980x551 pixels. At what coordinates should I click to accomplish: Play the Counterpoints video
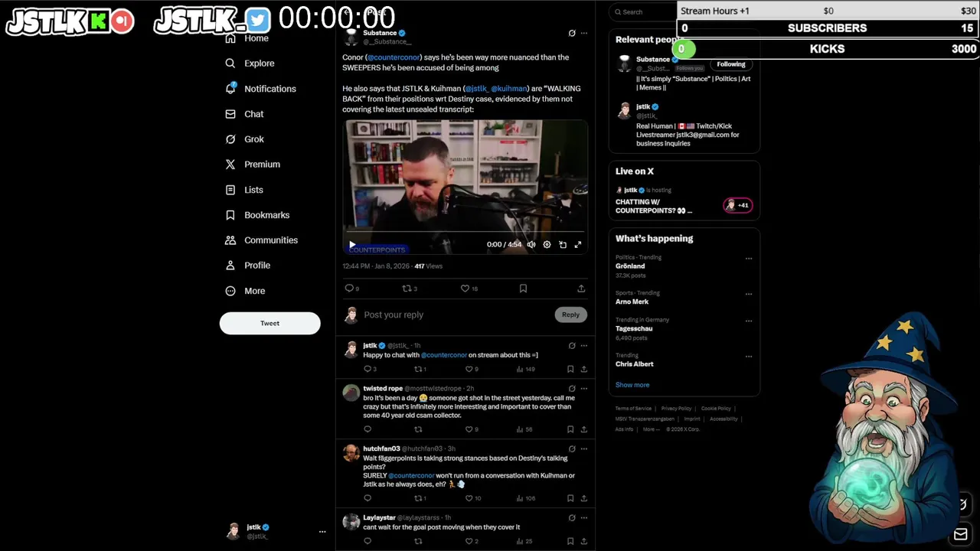tap(352, 245)
